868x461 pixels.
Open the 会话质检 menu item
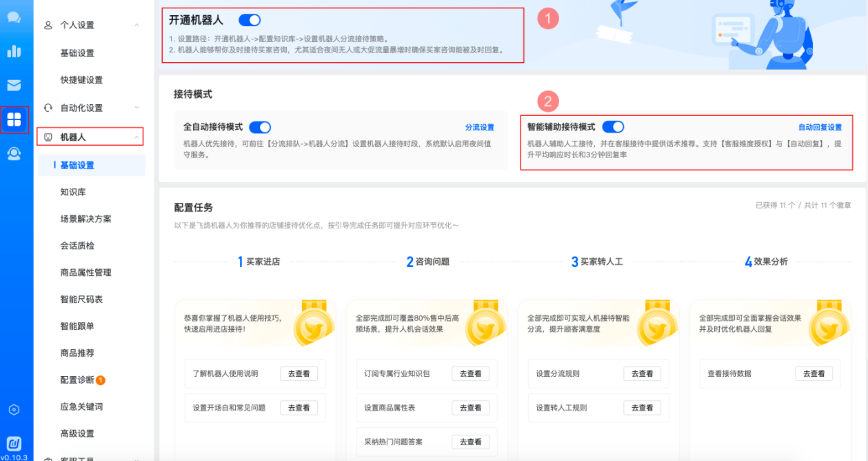point(77,246)
